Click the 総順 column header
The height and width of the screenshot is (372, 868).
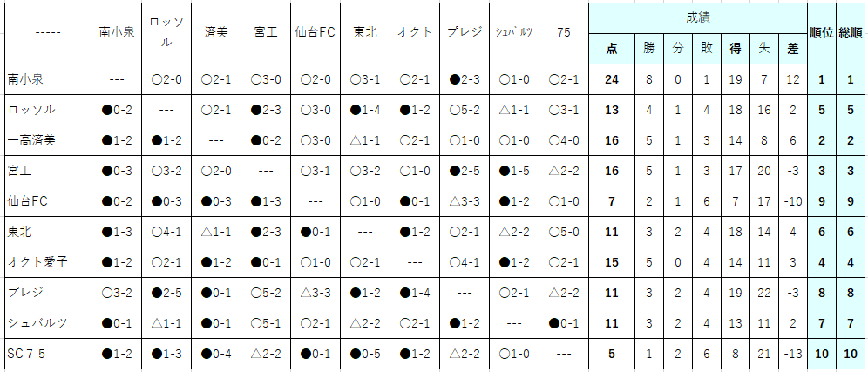coord(850,33)
